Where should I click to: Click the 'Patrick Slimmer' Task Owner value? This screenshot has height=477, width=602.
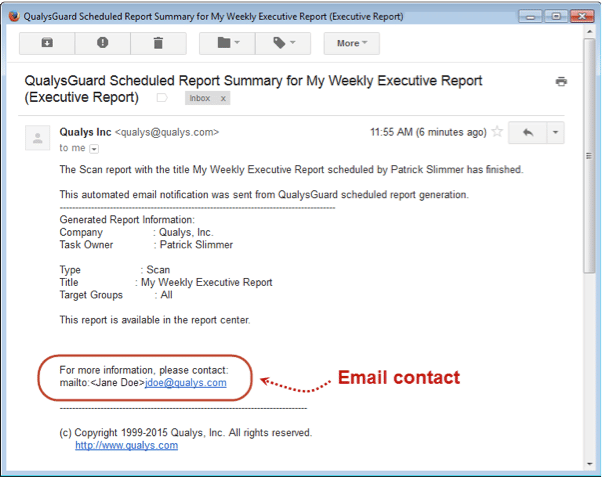pos(196,245)
